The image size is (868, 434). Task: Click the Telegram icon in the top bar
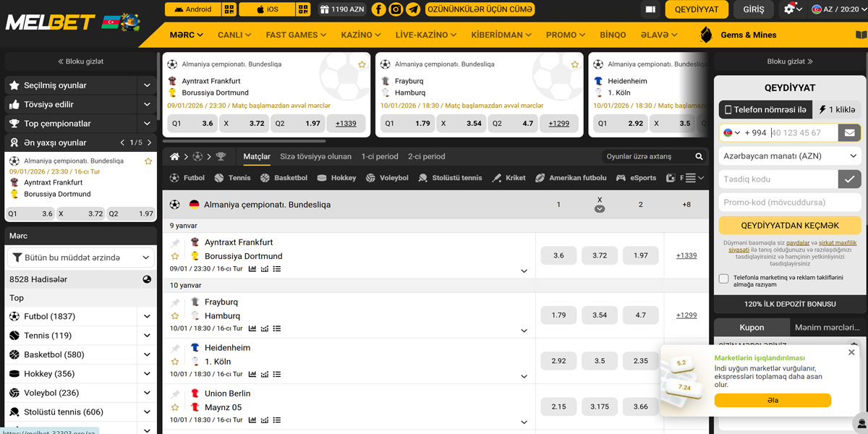414,9
